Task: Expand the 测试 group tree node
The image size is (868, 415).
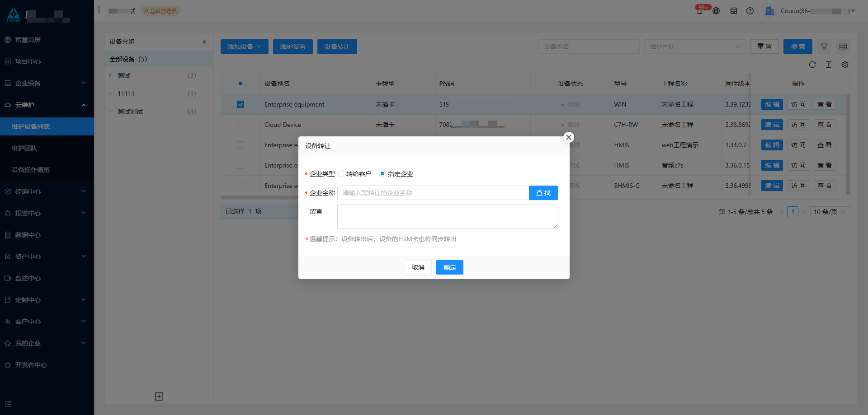Action: point(110,75)
